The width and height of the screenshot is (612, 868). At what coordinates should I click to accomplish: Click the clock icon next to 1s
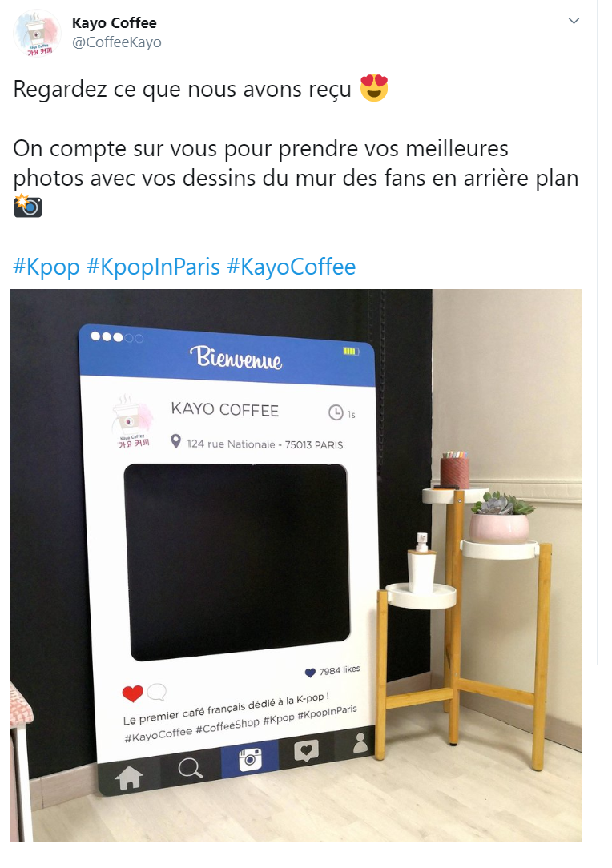pos(336,412)
